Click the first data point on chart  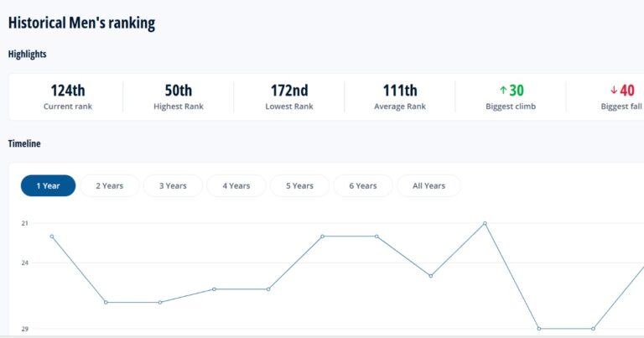coord(52,237)
